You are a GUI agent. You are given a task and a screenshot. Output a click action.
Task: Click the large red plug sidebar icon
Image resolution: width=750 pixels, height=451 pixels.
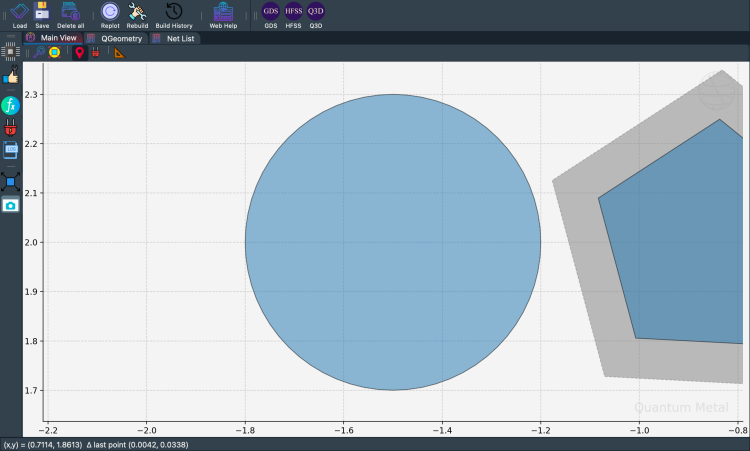(x=11, y=128)
